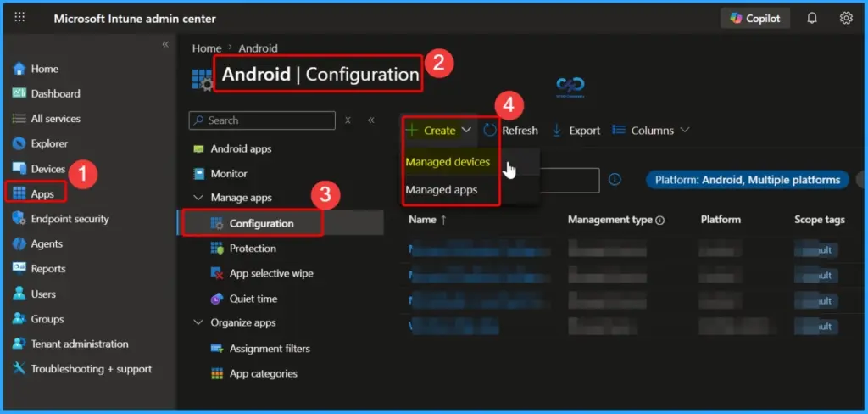
Task: Open Assignment filters
Action: [x=270, y=349]
